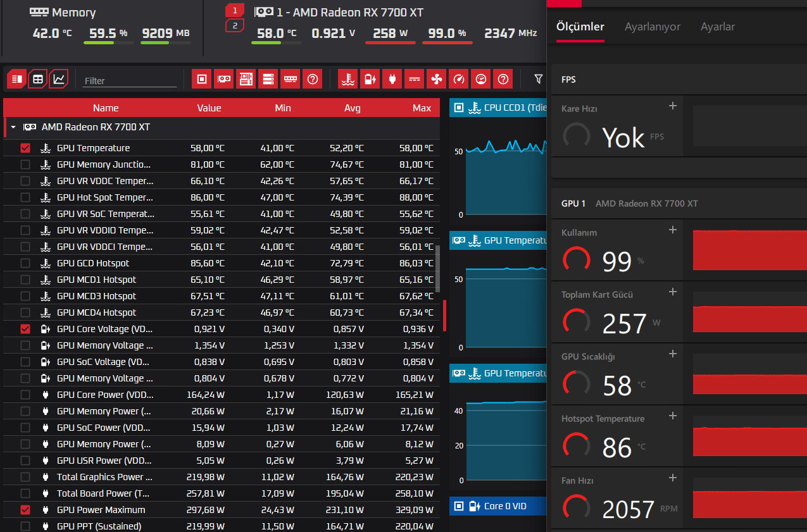Toggle the usage gauge sensor filter icon
Image resolution: width=807 pixels, height=532 pixels.
(481, 79)
